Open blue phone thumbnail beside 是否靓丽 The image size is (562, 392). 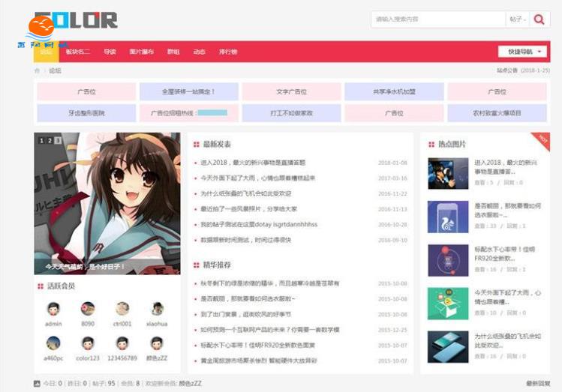(448, 217)
